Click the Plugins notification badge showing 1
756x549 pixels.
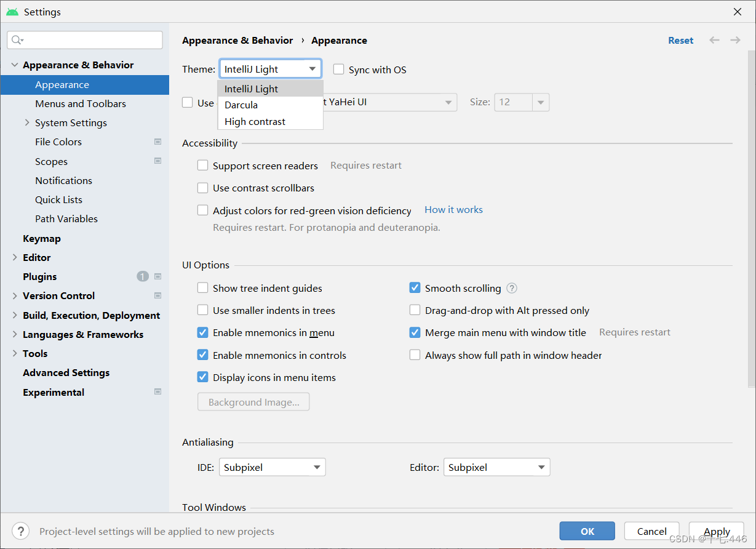tap(142, 276)
